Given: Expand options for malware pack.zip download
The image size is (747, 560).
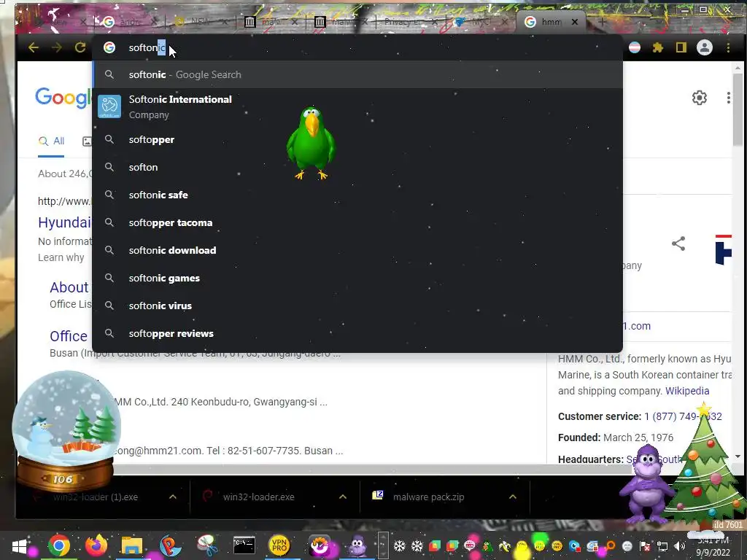Looking at the screenshot, I should [513, 497].
